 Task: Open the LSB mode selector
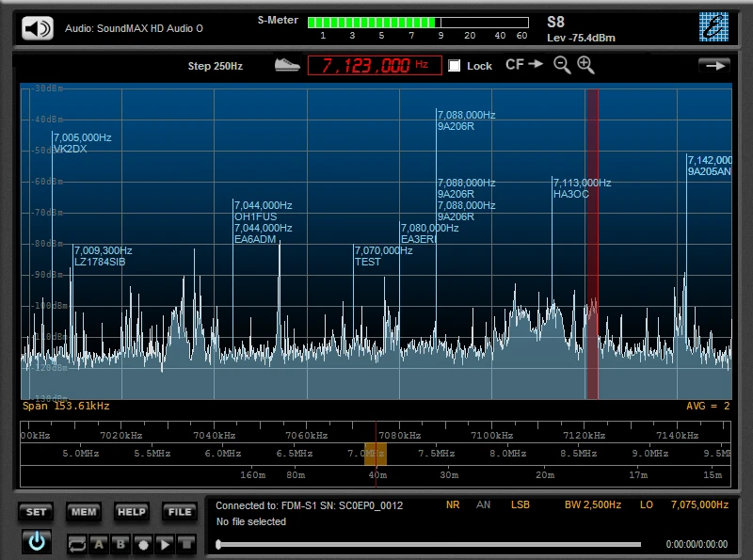pos(521,505)
